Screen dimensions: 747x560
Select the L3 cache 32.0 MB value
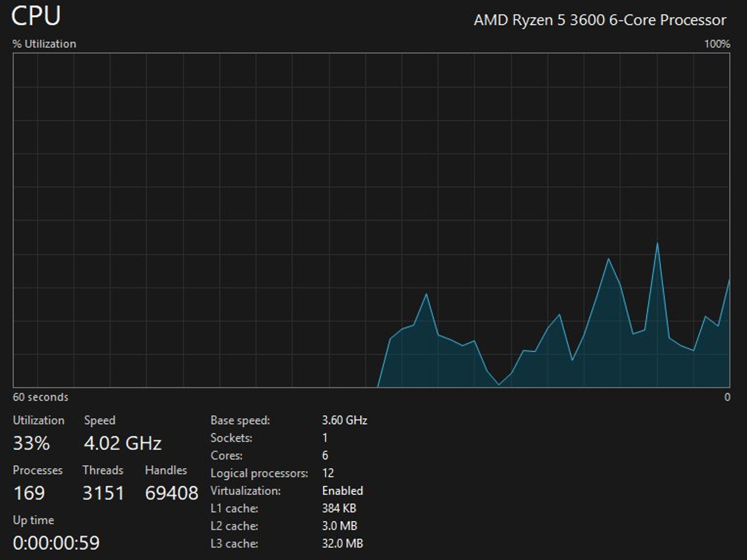pos(342,544)
